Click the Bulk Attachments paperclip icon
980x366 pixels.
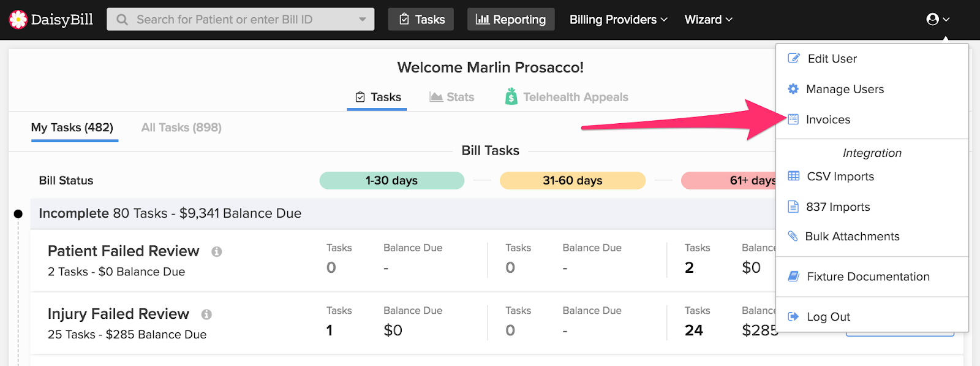coord(793,236)
